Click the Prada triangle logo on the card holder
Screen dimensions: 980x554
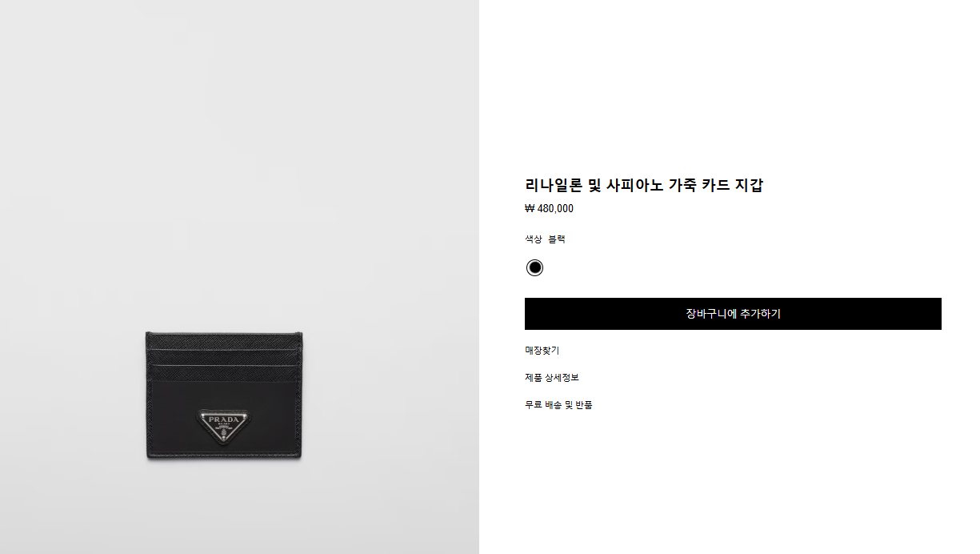coord(224,426)
